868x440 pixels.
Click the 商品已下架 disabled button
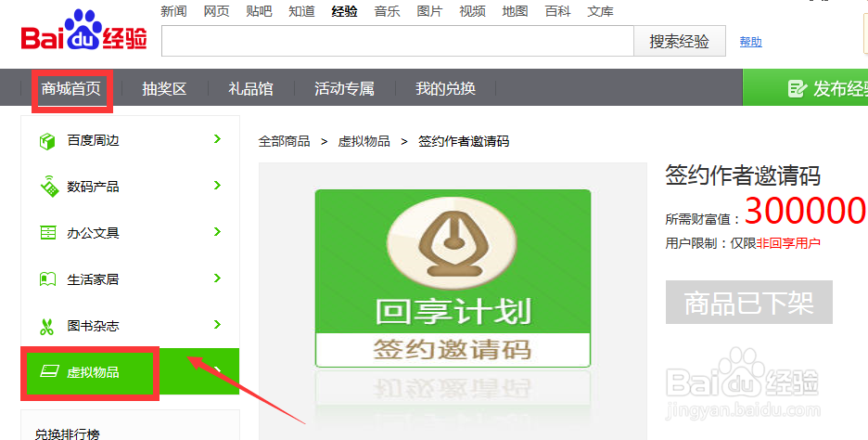tap(749, 302)
